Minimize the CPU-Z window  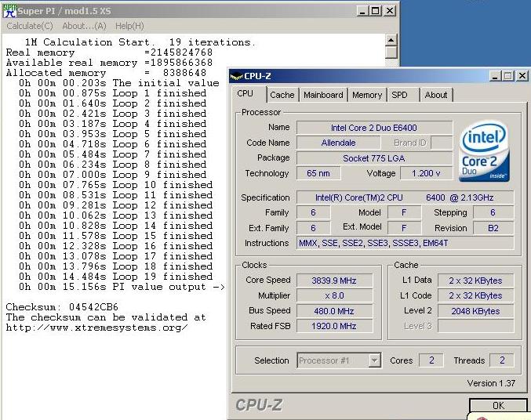pyautogui.click(x=494, y=76)
